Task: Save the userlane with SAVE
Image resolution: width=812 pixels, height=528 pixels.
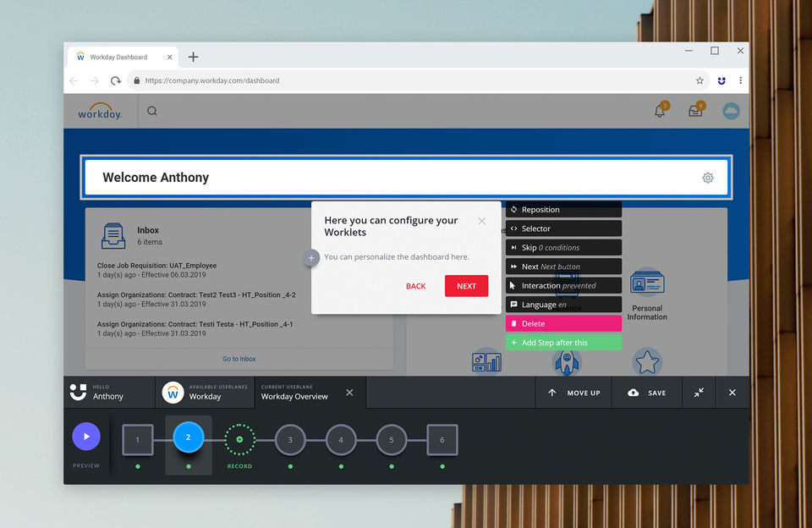Action: [647, 393]
